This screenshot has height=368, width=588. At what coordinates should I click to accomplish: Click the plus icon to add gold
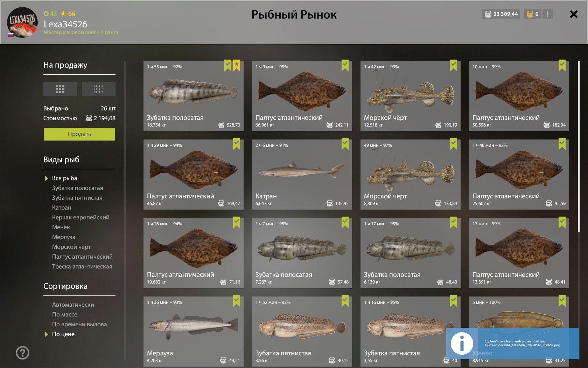pyautogui.click(x=548, y=14)
